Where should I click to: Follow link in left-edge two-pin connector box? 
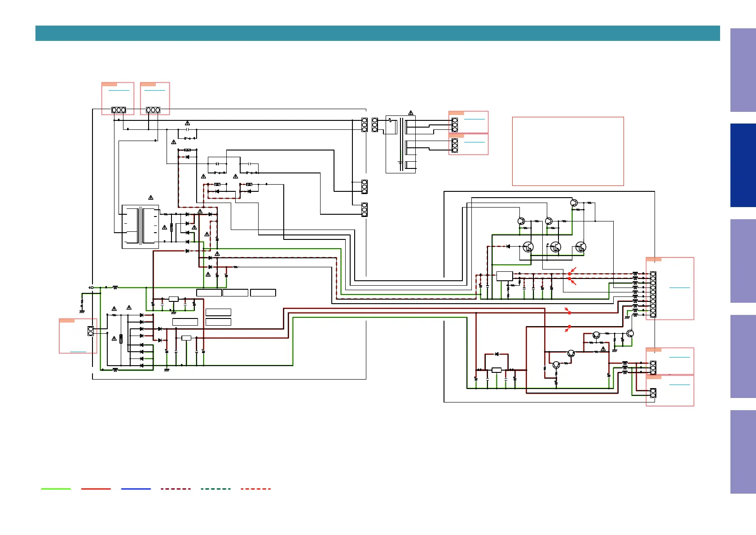click(78, 352)
